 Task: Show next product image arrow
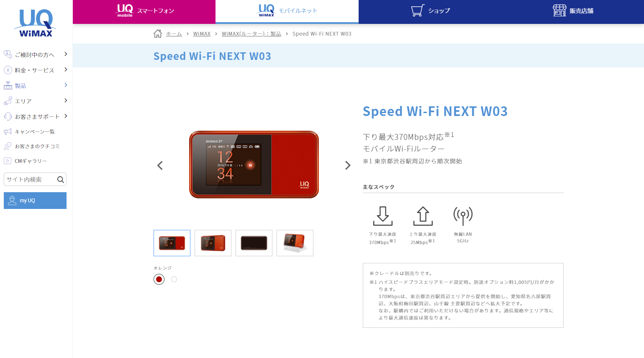click(x=348, y=165)
